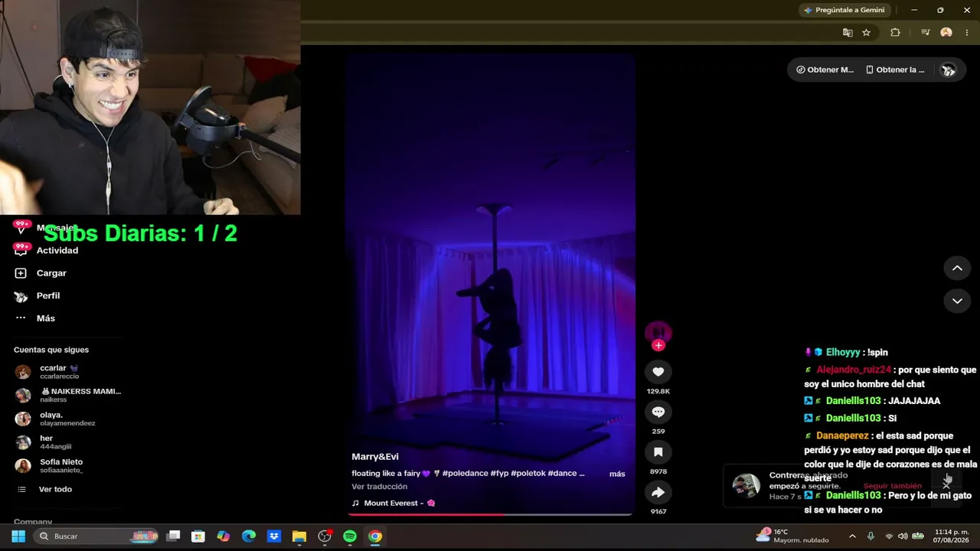Open the Windows Start button
Screen dimensions: 980x551
[x=18, y=536]
